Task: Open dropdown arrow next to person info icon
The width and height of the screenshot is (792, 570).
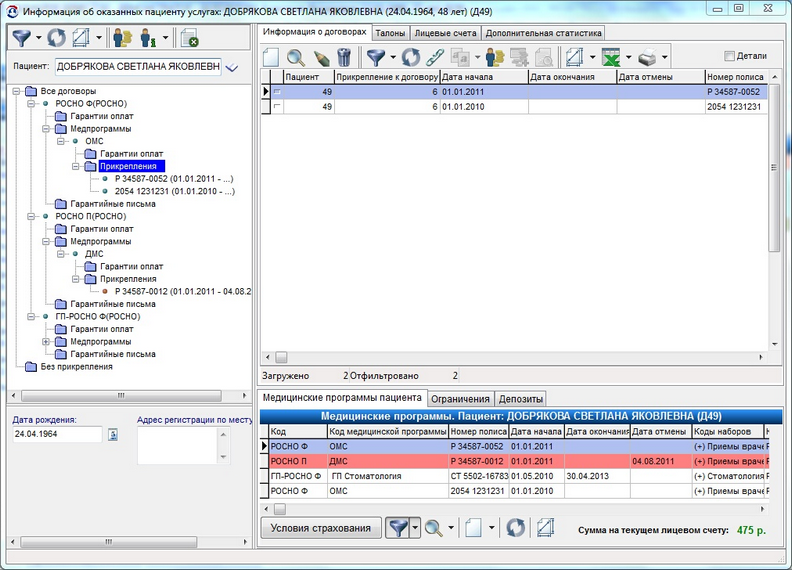Action: pyautogui.click(x=165, y=38)
